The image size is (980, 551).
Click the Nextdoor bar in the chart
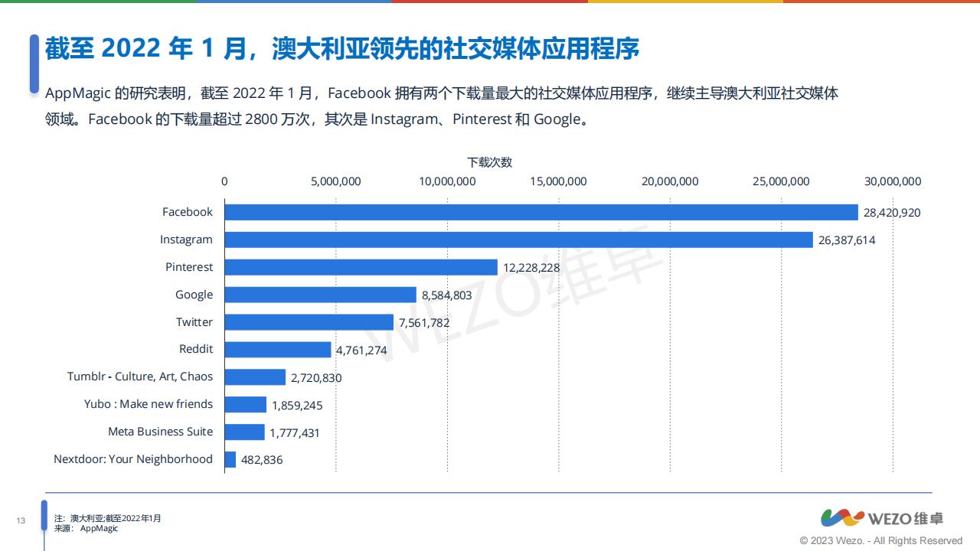pos(230,460)
